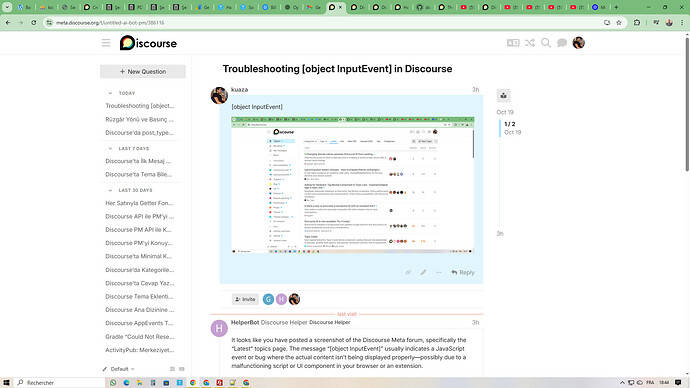Click the sidebar list view icon

point(172,369)
